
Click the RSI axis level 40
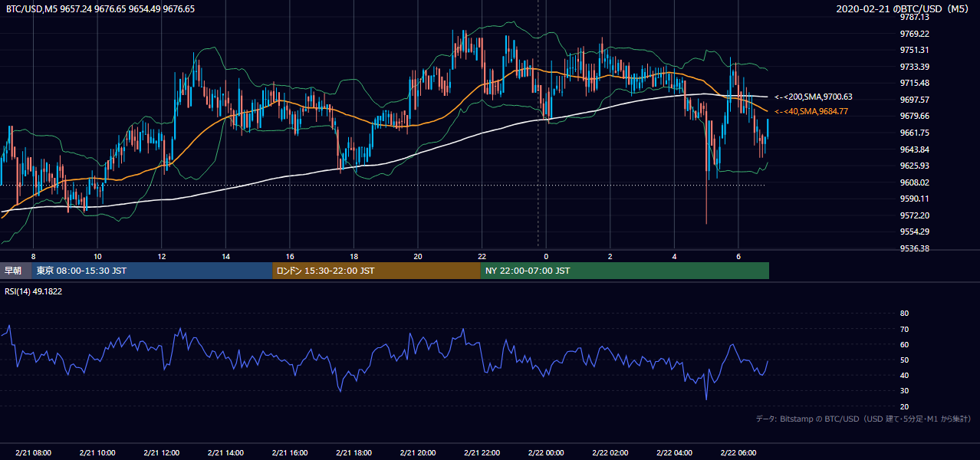point(904,376)
